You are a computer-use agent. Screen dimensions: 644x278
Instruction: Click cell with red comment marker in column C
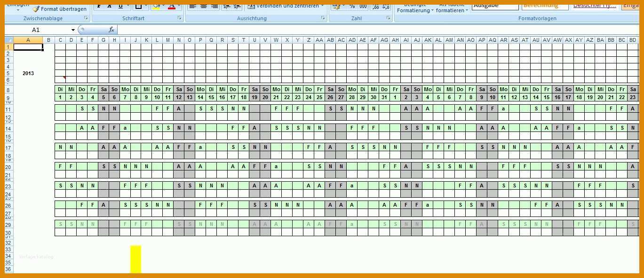pyautogui.click(x=60, y=80)
